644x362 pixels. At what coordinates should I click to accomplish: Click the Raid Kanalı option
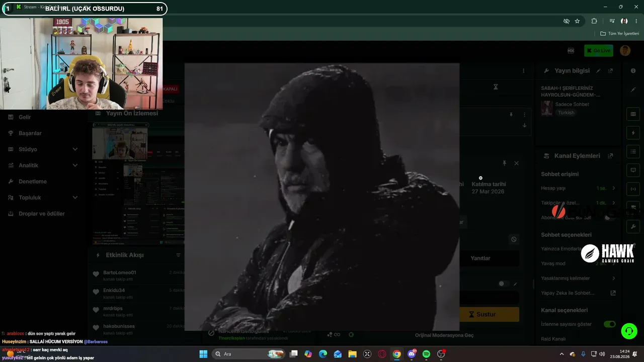(x=553, y=339)
